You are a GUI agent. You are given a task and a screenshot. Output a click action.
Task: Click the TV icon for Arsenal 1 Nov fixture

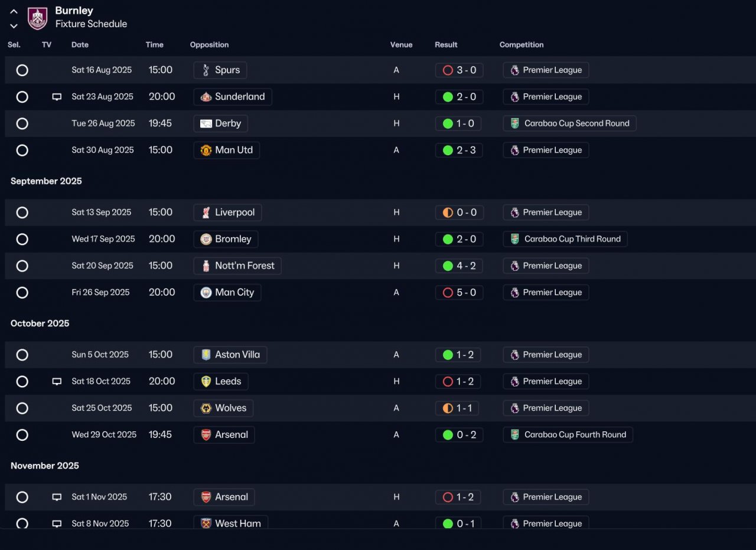(x=57, y=497)
